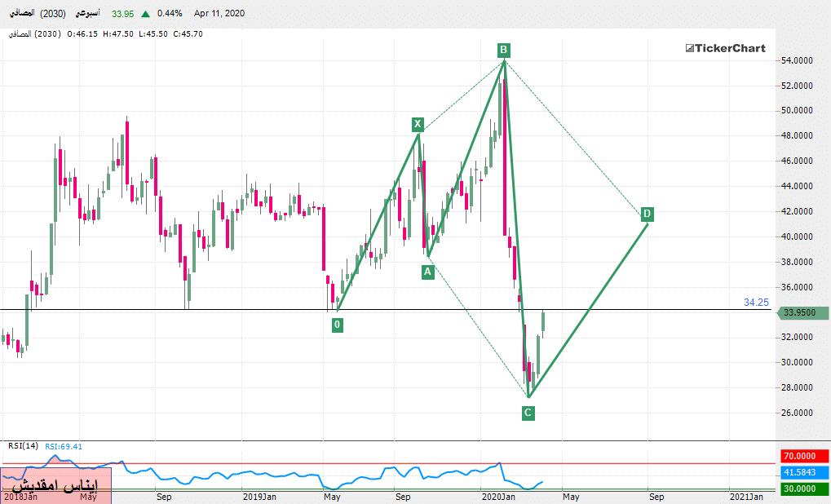Click the 34.25 horizontal line label
This screenshot has height=504, width=831.
tap(755, 303)
